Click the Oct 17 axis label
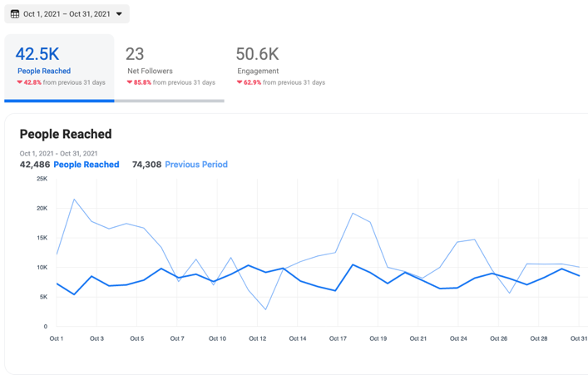This screenshot has width=588, height=375. (x=338, y=338)
